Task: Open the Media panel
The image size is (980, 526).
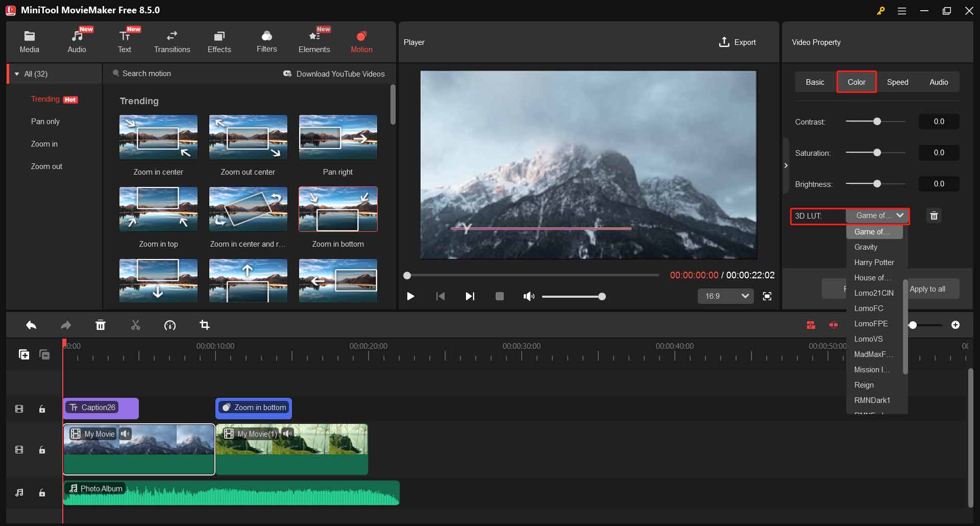Action: (29, 41)
